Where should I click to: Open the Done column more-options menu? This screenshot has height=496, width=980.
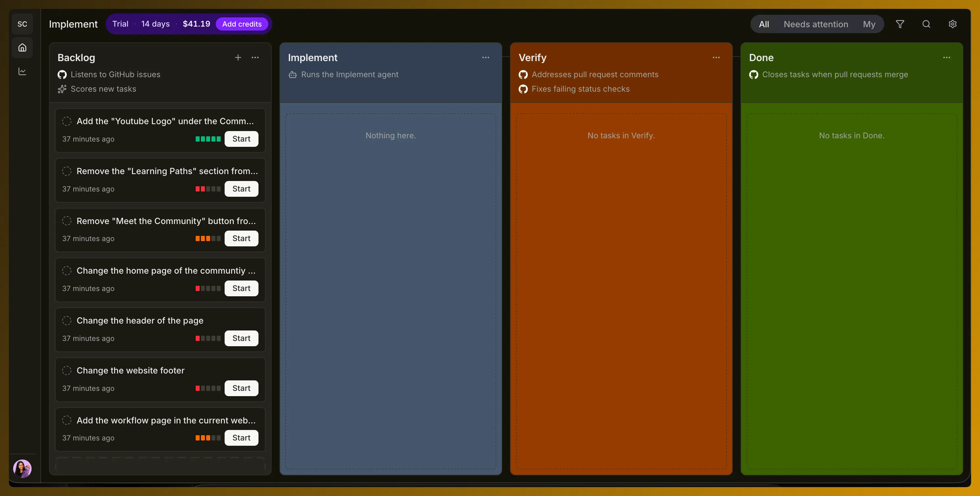[946, 57]
